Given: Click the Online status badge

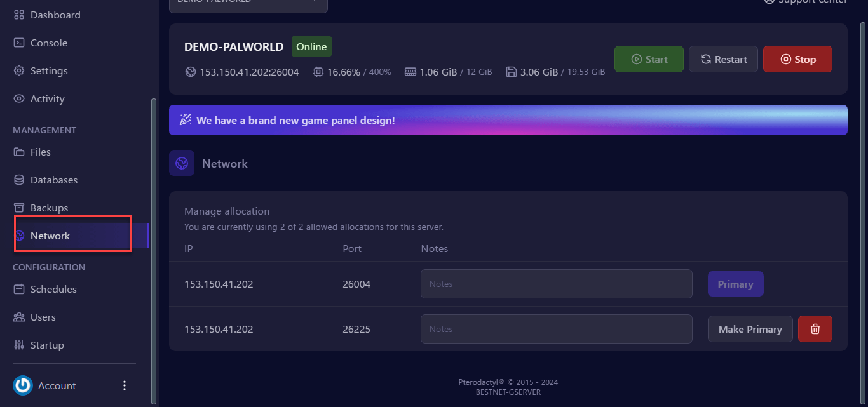Looking at the screenshot, I should click(311, 46).
